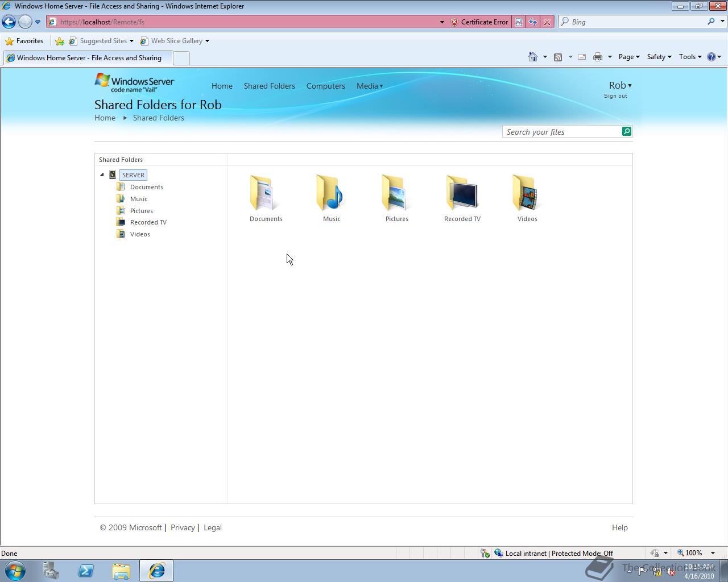Expand the address bar history dropdown

442,22
